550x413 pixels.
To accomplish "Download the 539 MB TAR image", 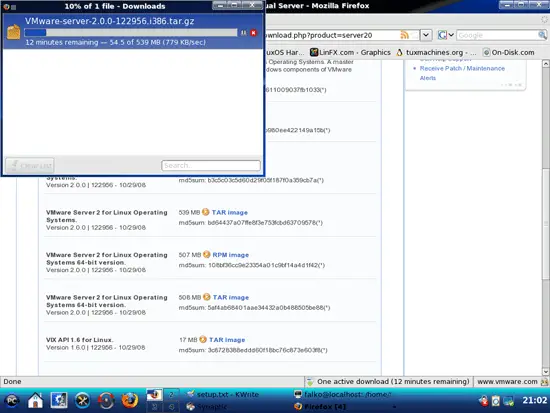I will coord(229,212).
